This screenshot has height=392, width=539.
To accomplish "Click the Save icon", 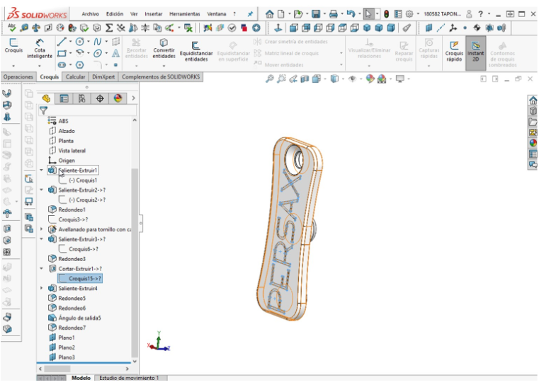I will point(316,14).
